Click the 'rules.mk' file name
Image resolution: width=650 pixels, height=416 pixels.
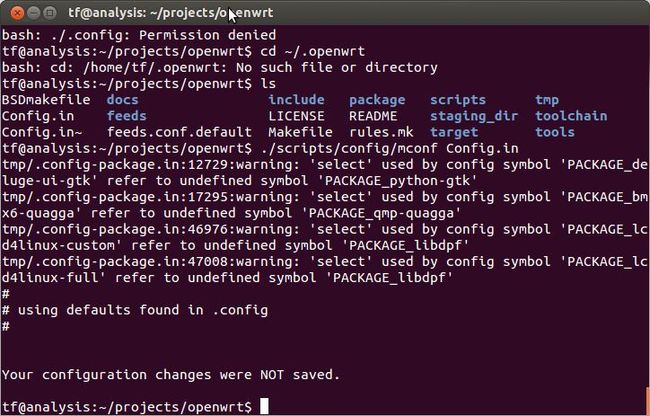tap(381, 132)
